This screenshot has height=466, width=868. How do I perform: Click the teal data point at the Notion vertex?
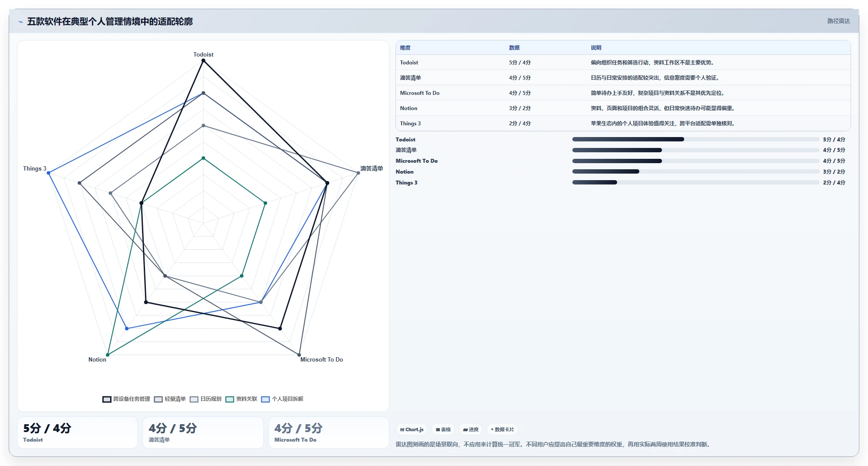point(108,355)
